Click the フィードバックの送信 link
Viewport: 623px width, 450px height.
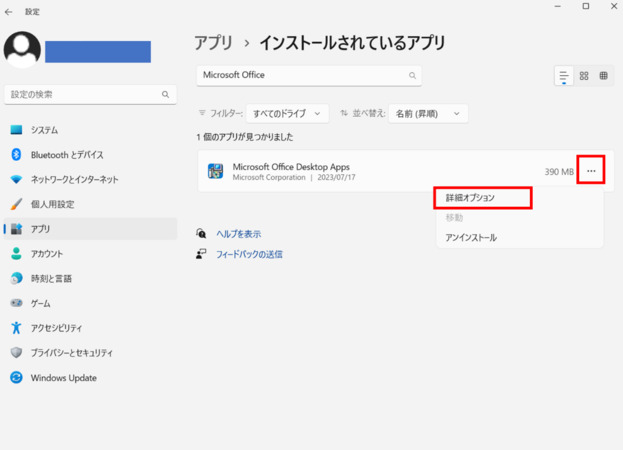click(x=249, y=254)
